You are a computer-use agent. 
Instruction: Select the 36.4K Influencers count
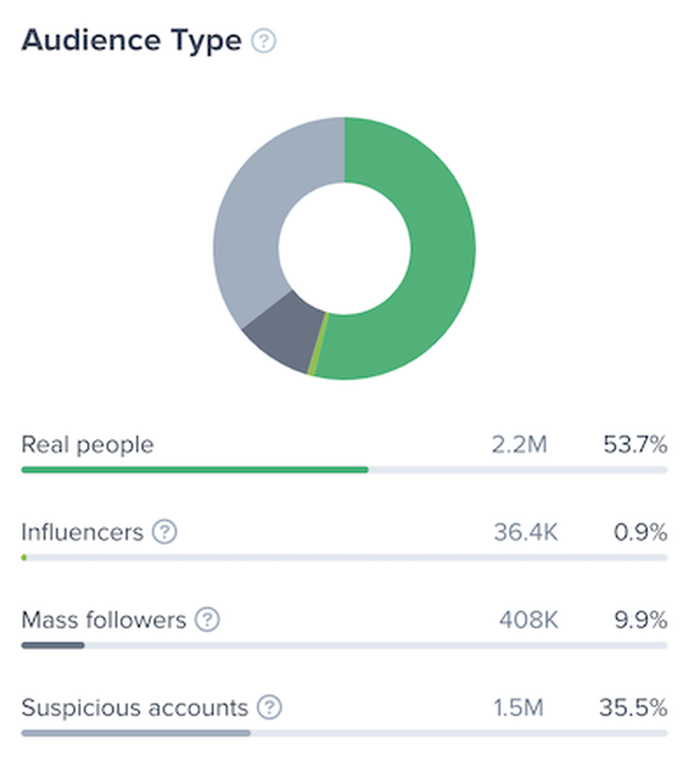pos(526,532)
